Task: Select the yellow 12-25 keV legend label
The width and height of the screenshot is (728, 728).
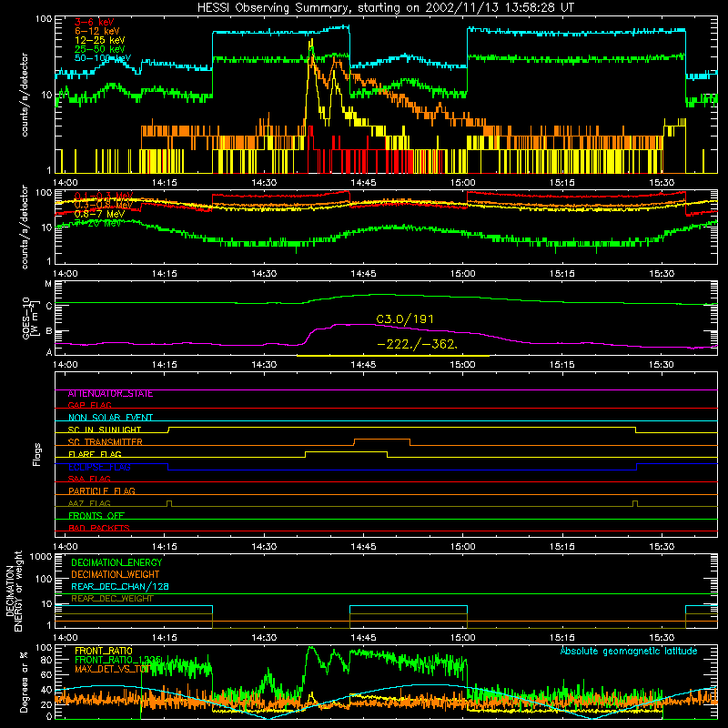Action: pyautogui.click(x=99, y=40)
